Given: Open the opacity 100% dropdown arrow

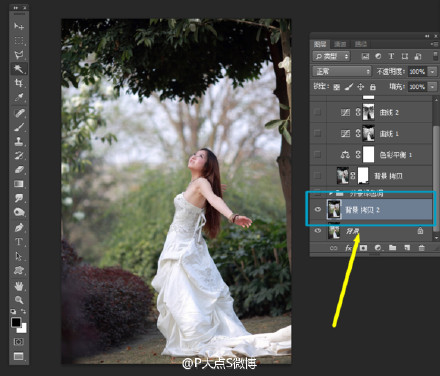Looking at the screenshot, I should coord(432,71).
